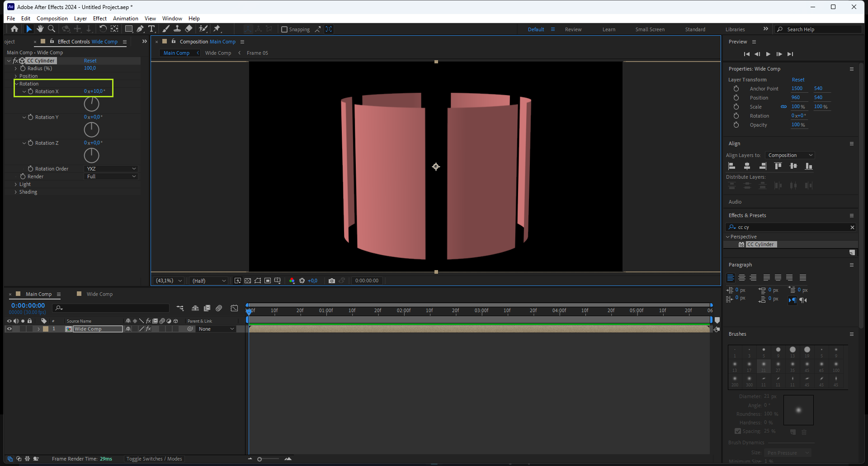Image resolution: width=868 pixels, height=466 pixels.
Task: Open the Rotation Order dropdown
Action: 111,169
